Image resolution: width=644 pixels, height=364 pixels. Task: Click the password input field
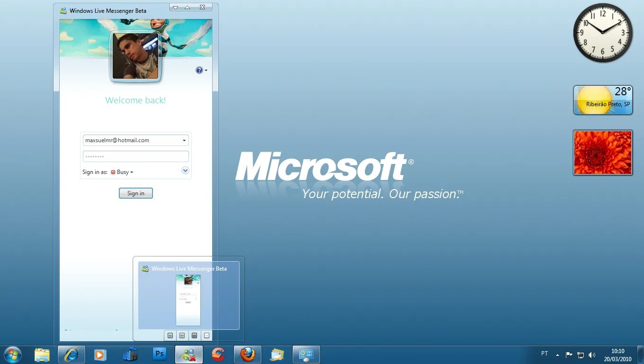(x=136, y=156)
